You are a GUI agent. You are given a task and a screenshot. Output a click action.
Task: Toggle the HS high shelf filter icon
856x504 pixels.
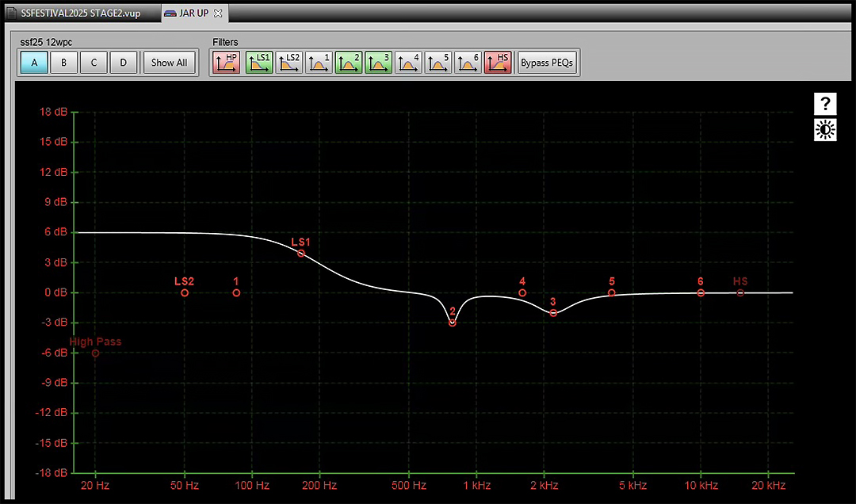click(x=498, y=63)
